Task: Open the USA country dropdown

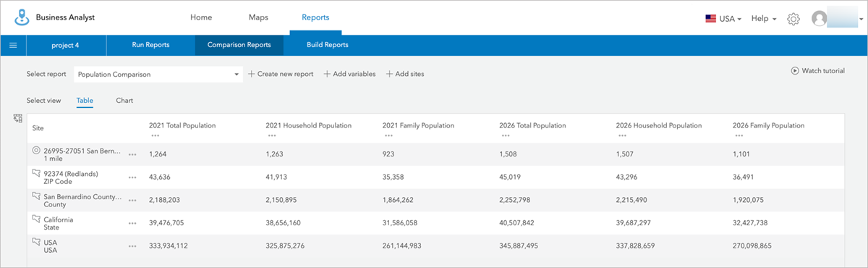Action: 723,18
